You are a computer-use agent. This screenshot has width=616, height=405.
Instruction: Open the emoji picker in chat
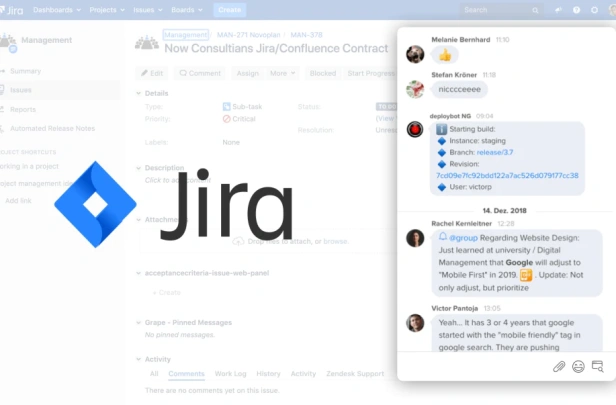pos(578,367)
